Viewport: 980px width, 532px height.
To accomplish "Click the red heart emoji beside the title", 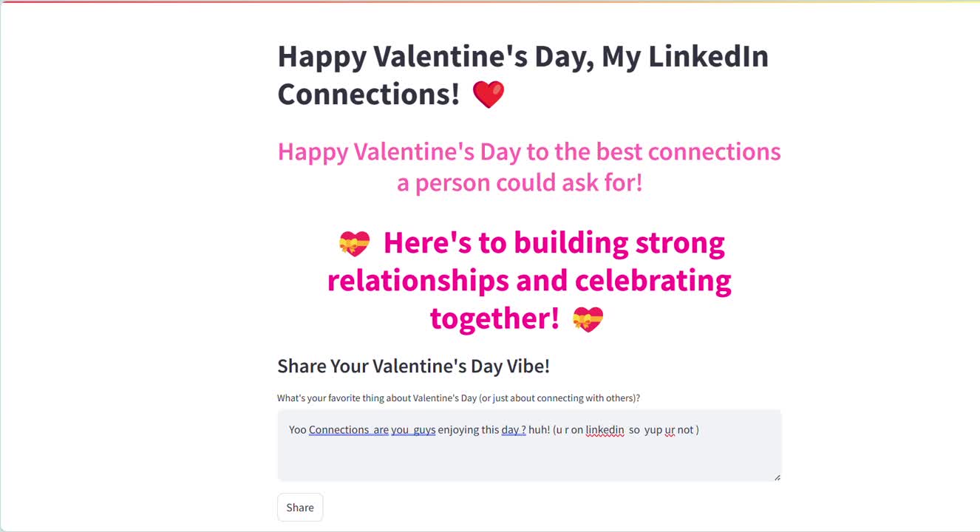I will point(489,95).
